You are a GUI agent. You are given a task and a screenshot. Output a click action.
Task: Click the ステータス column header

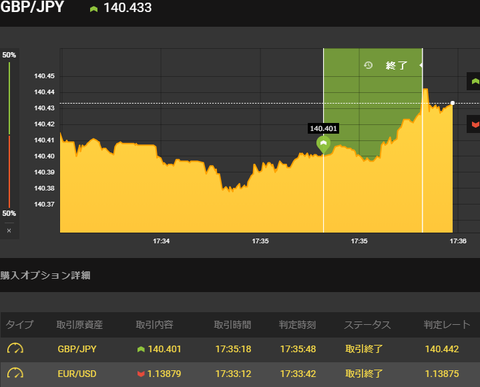coord(367,324)
